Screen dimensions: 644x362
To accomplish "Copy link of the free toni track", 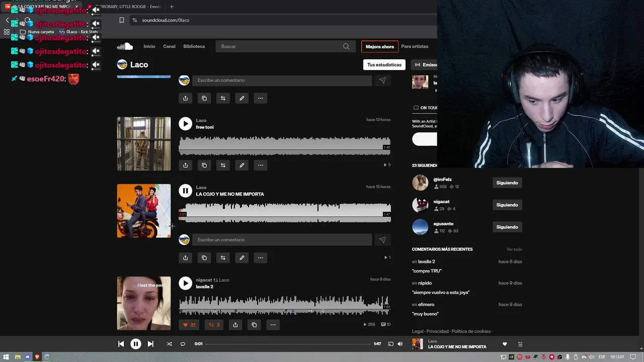I will click(x=204, y=165).
